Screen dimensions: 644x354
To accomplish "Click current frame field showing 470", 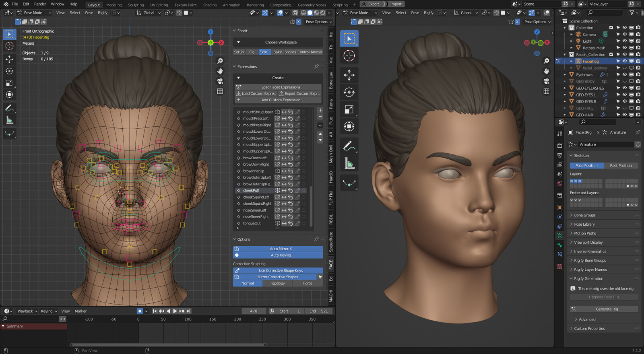I will pyautogui.click(x=254, y=311).
